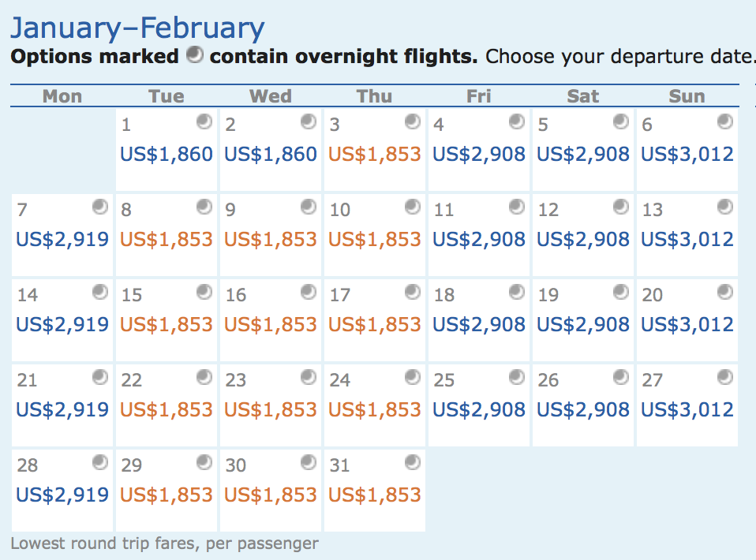Click overnight icon in the legend text

pyautogui.click(x=195, y=56)
